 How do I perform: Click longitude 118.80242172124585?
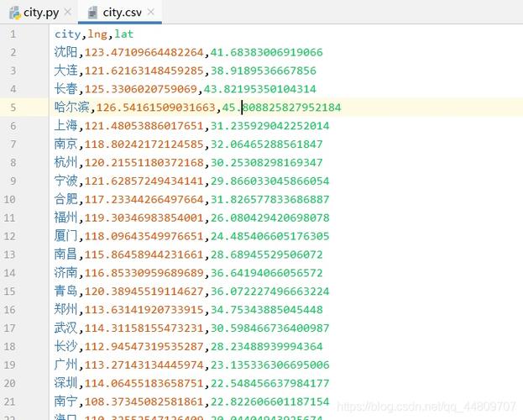(x=144, y=144)
